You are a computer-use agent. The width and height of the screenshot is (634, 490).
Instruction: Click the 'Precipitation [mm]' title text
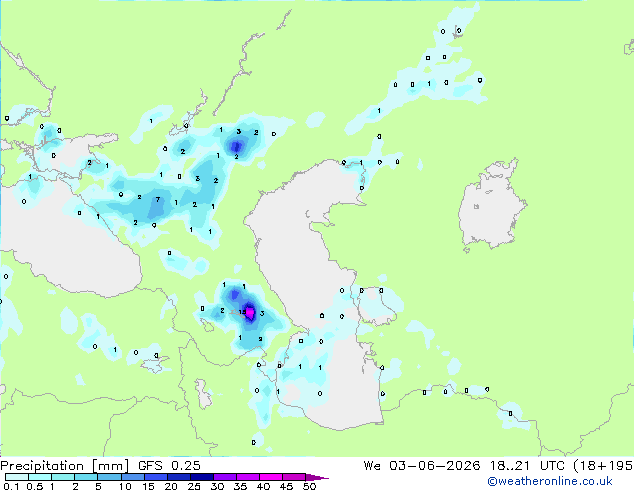[65, 466]
